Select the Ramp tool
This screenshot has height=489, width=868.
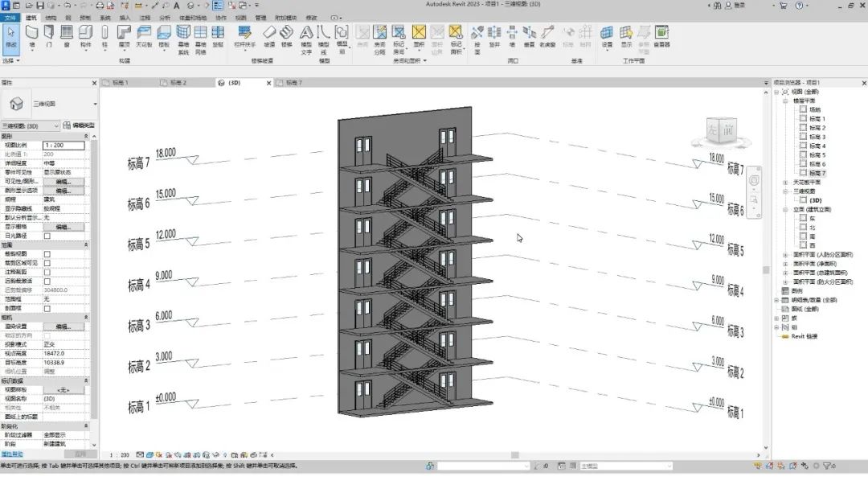[x=269, y=36]
